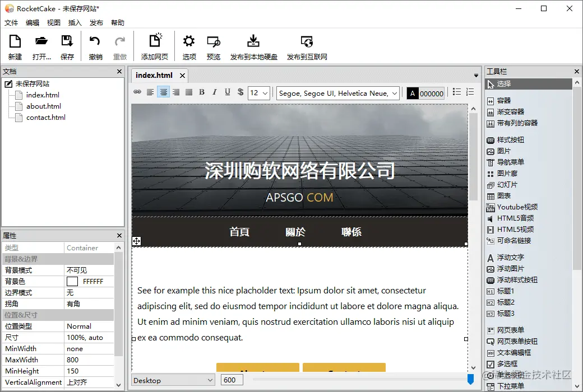The image size is (583, 392).
Task: Close the index.html tab
Action: click(x=182, y=76)
